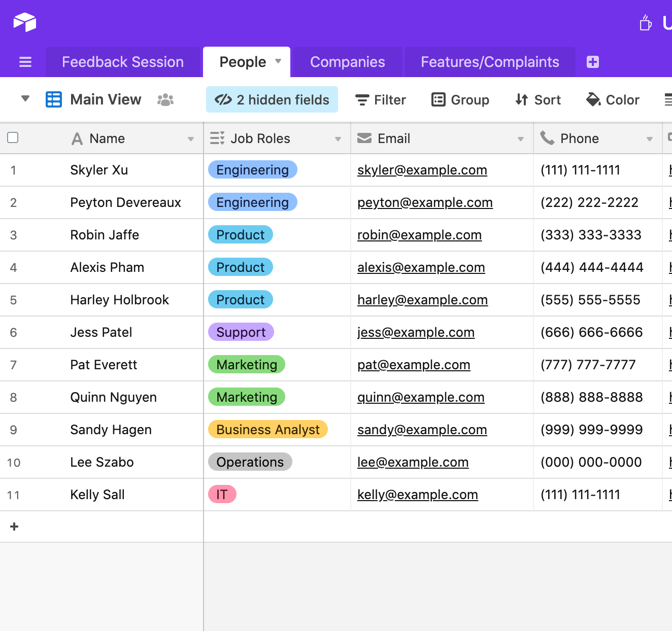Select phone cell (000) 000-0000
This screenshot has width=672, height=631.
pyautogui.click(x=598, y=462)
